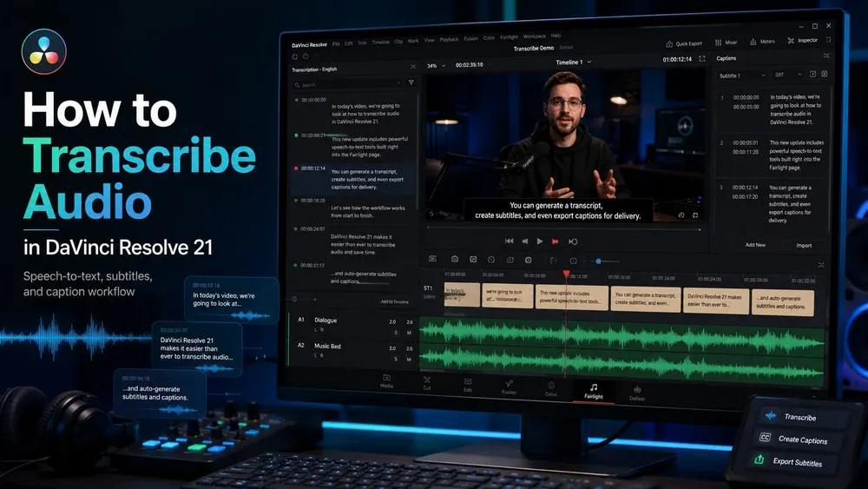Switch to the Fusion page

pyautogui.click(x=509, y=387)
